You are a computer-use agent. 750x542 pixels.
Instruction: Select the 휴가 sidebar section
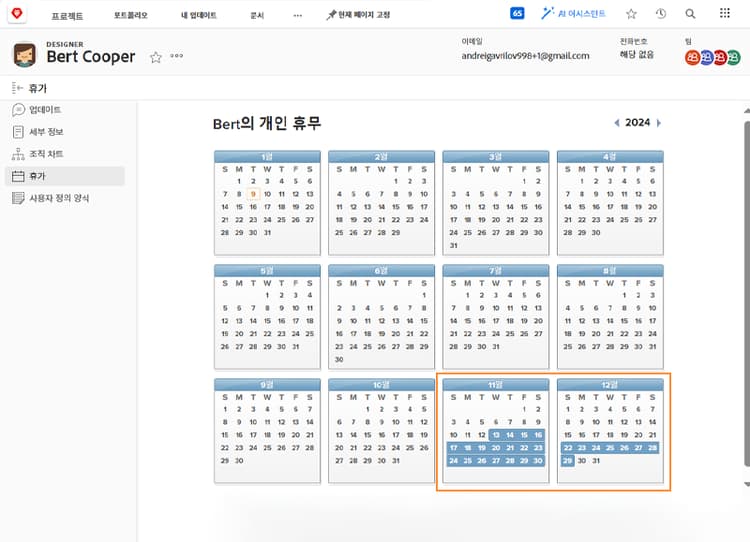coord(65,176)
